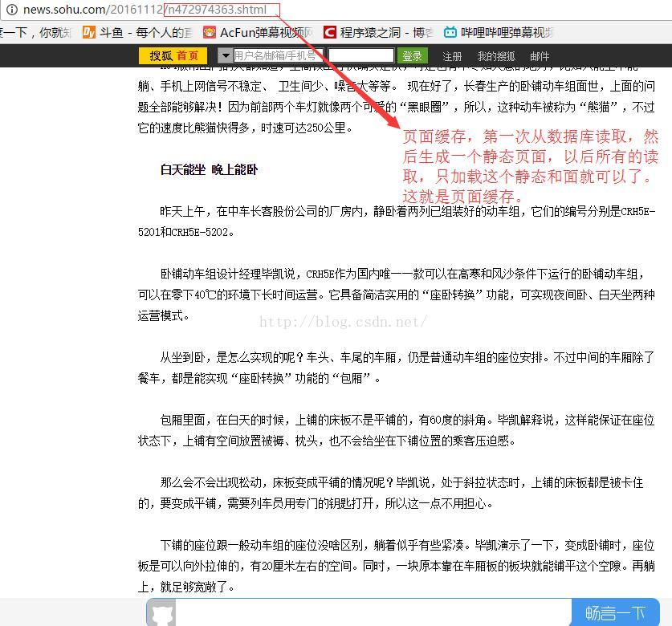Viewport: 672px width, 626px height.
Task: Click the text 时速可达250公里
Action: 306,128
